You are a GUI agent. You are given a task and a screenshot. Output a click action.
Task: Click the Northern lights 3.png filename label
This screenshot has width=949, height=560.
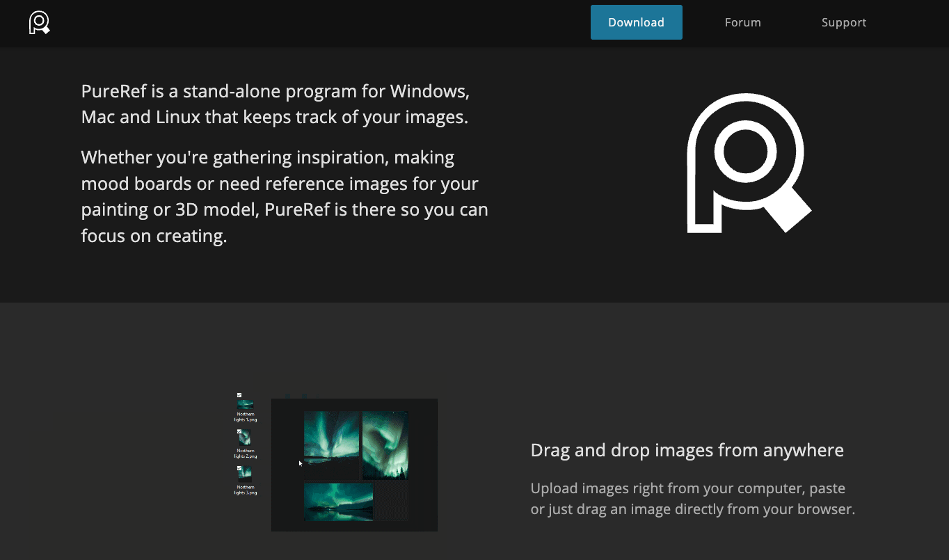246,490
